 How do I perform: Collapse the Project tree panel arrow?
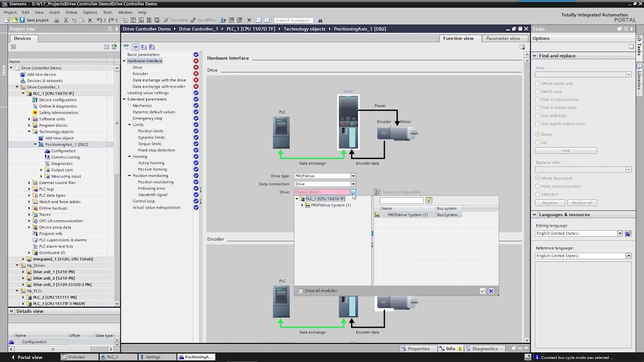117,29
